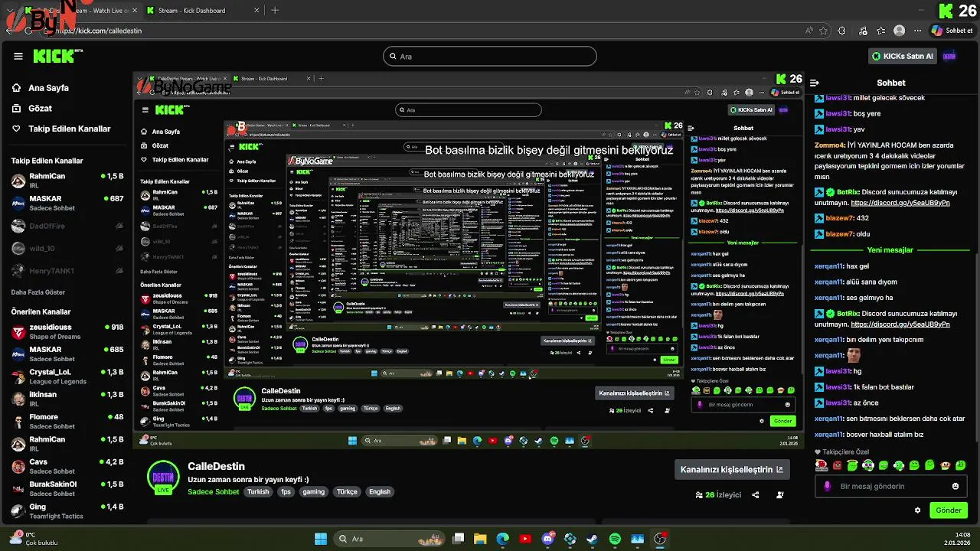Select the gaming tag
This screenshot has height=551, width=980.
314,491
